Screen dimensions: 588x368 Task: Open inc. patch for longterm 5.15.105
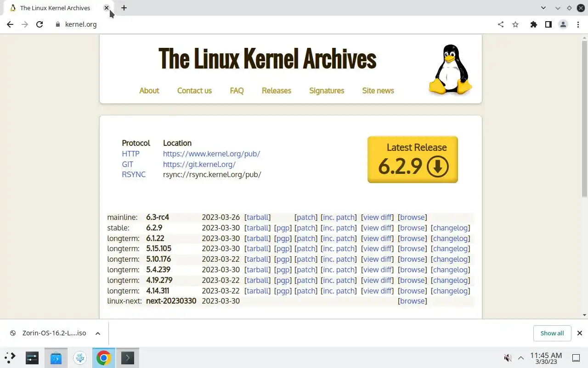point(339,248)
